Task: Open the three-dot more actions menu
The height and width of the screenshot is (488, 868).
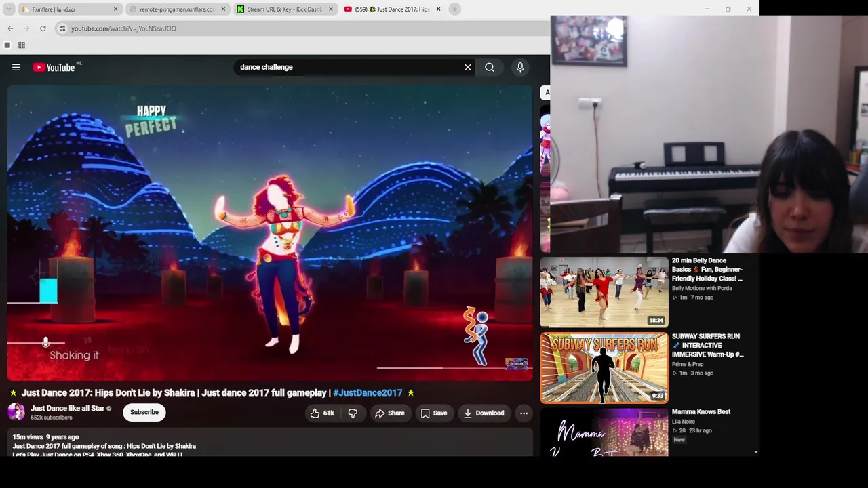Action: [x=524, y=413]
